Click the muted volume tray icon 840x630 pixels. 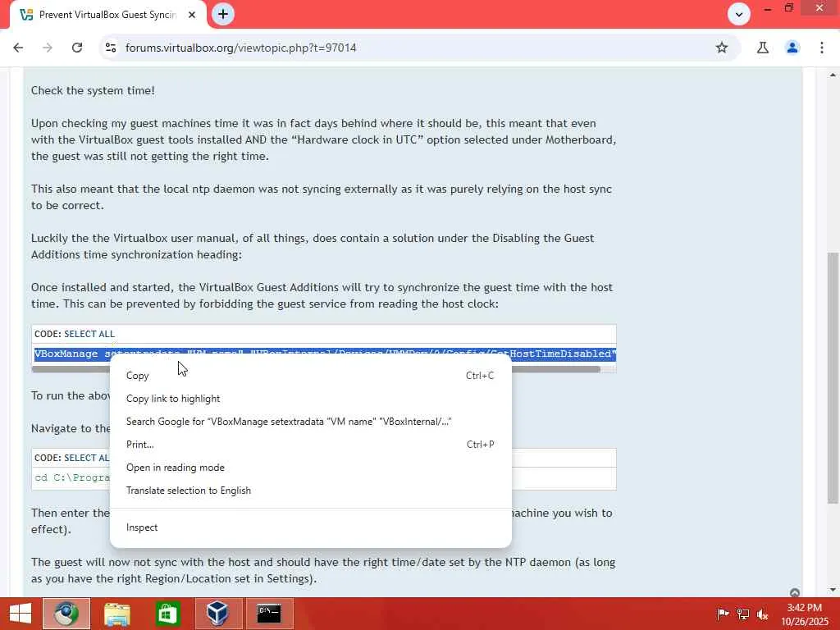click(762, 614)
